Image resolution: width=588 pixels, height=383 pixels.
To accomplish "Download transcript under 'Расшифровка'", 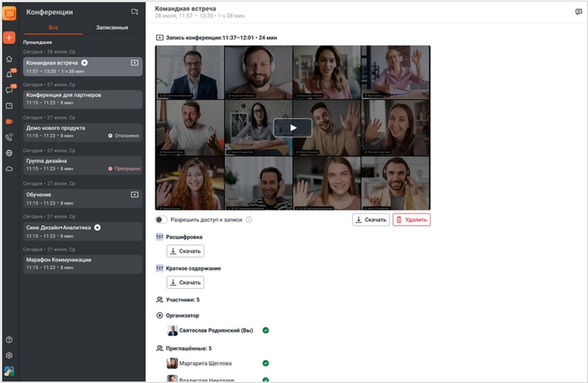I will coord(185,251).
